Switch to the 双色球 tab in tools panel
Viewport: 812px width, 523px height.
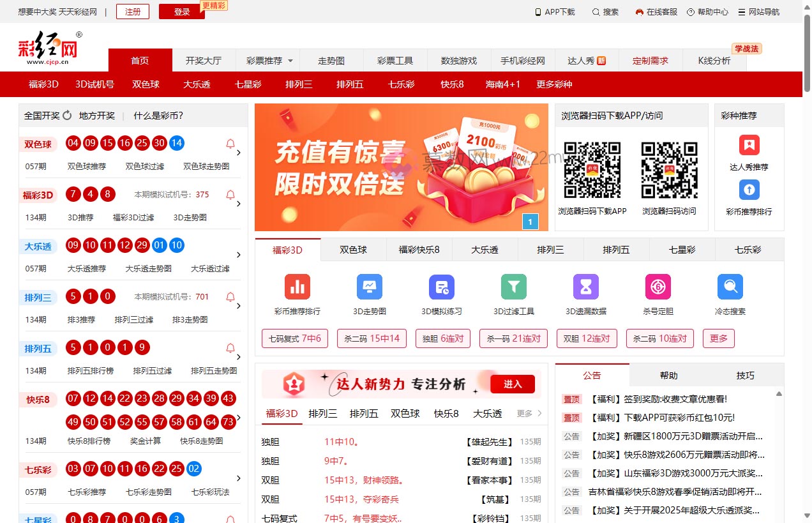pyautogui.click(x=353, y=250)
